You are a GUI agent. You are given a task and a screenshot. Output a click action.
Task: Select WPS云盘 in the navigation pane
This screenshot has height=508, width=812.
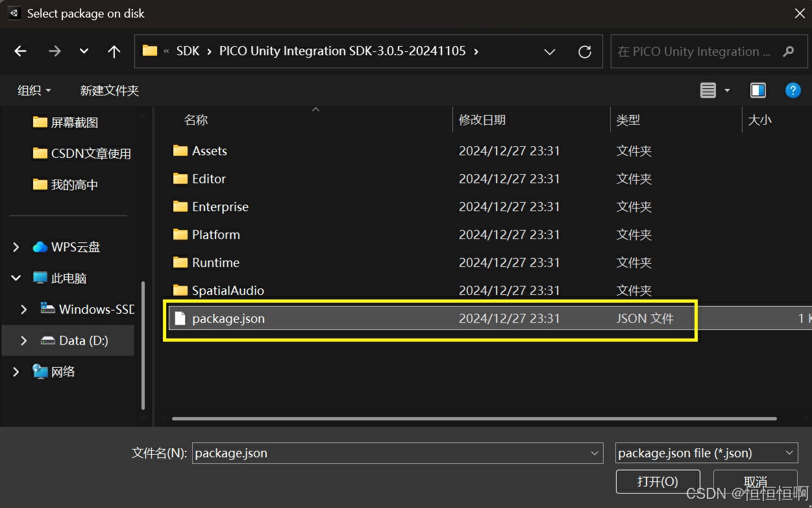coord(66,247)
